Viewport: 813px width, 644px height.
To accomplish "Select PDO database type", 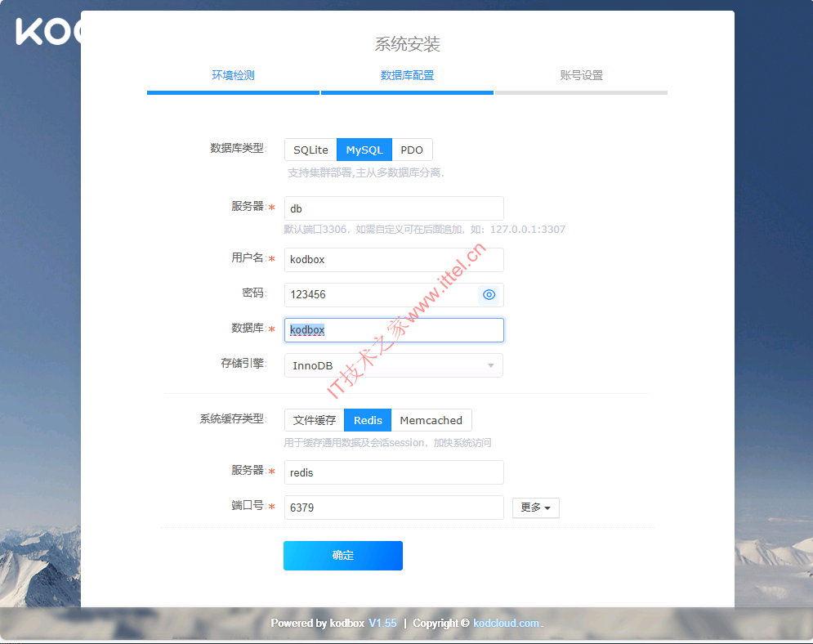I will (412, 150).
